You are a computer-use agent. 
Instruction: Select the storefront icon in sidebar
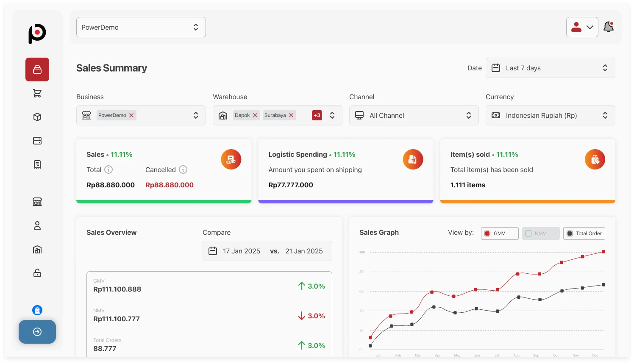pyautogui.click(x=37, y=202)
